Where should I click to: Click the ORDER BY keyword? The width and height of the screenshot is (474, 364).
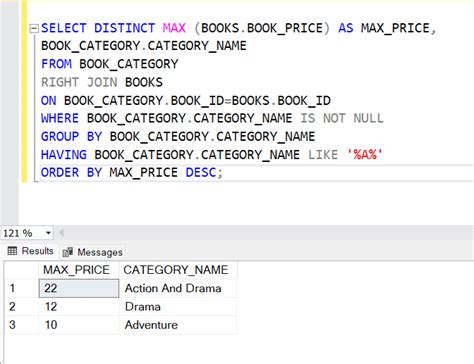coord(71,173)
